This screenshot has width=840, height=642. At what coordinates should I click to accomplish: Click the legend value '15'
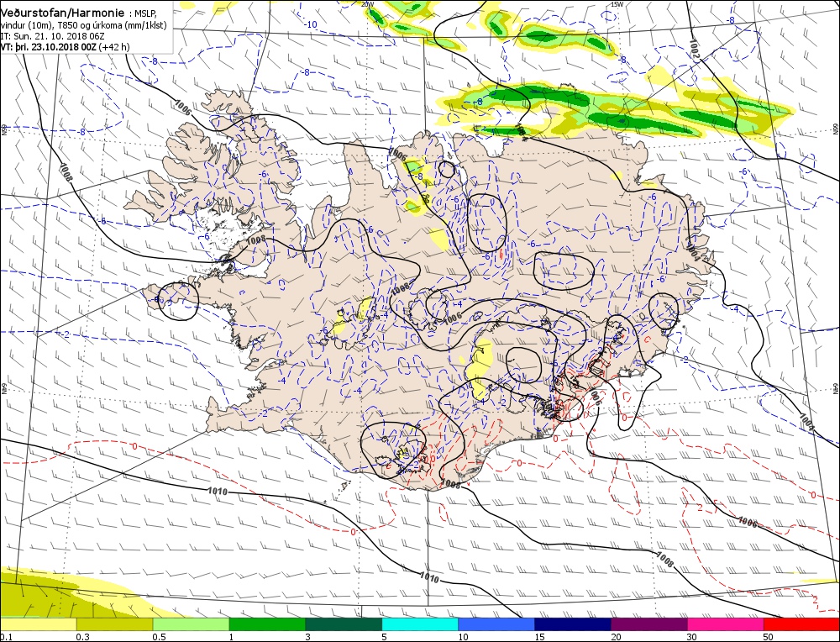click(539, 637)
